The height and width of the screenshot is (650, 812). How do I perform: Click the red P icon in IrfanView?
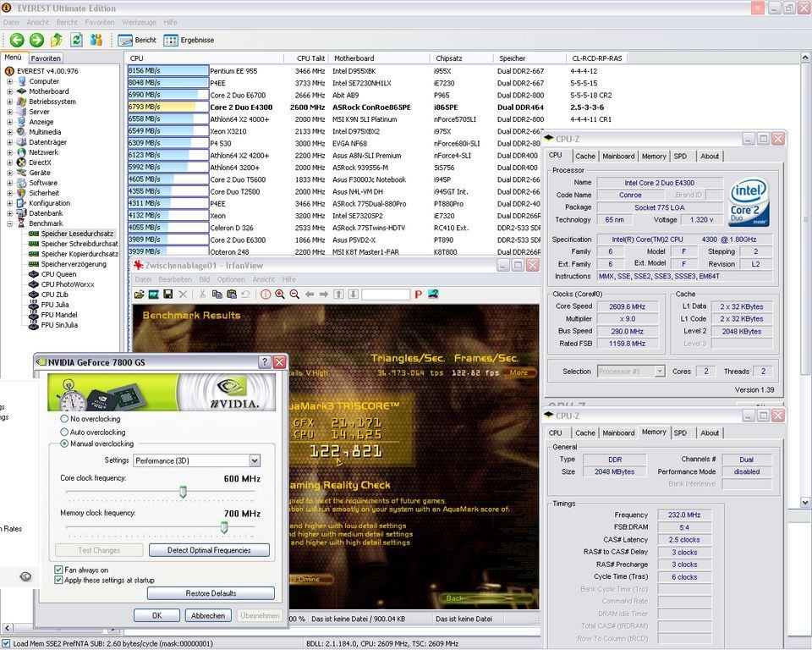(x=419, y=295)
